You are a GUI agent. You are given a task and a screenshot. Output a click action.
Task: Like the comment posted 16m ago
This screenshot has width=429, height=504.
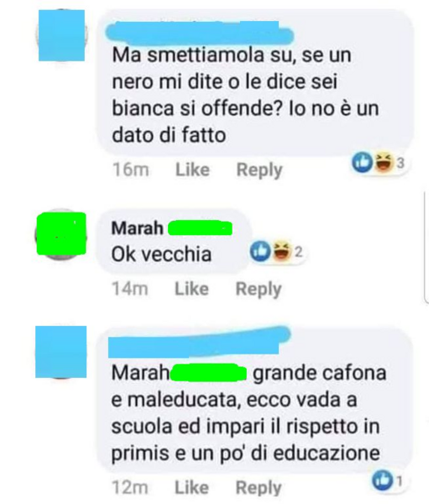(x=192, y=170)
